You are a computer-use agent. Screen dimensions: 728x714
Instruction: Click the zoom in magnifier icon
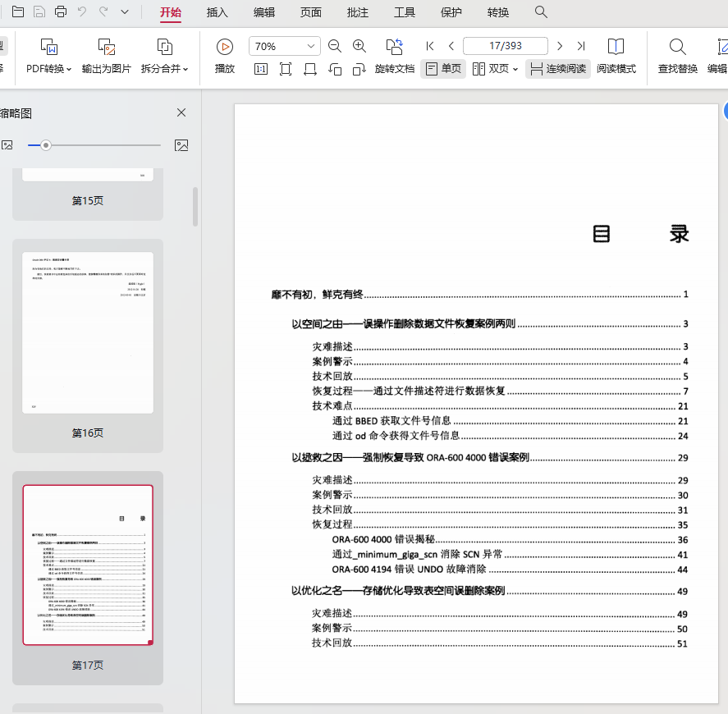click(359, 47)
